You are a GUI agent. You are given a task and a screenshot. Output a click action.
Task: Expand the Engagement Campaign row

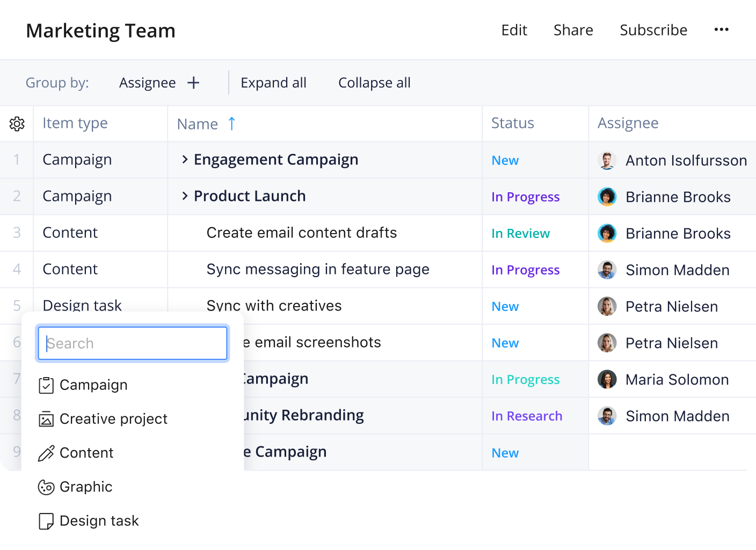185,160
